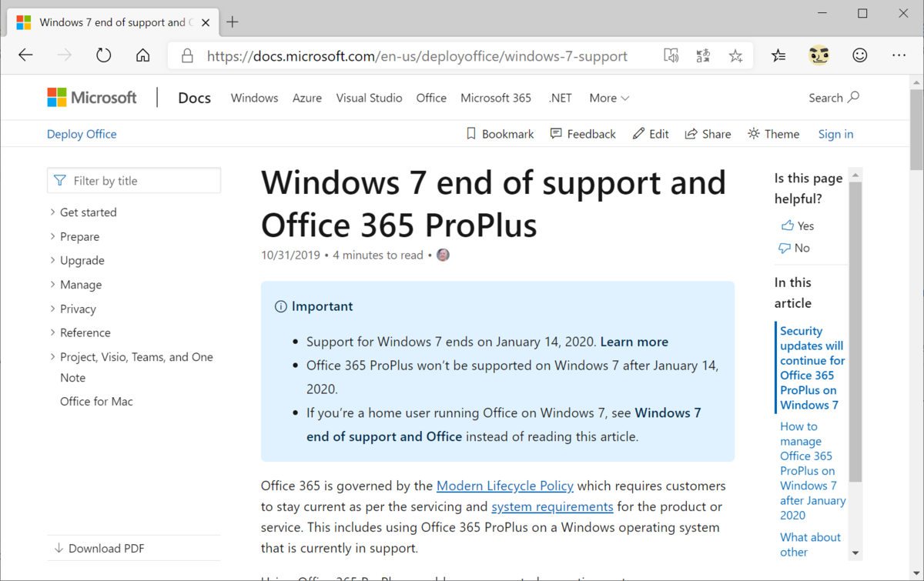This screenshot has height=581, width=924.
Task: Open the browser settings ellipsis menu
Action: (899, 55)
